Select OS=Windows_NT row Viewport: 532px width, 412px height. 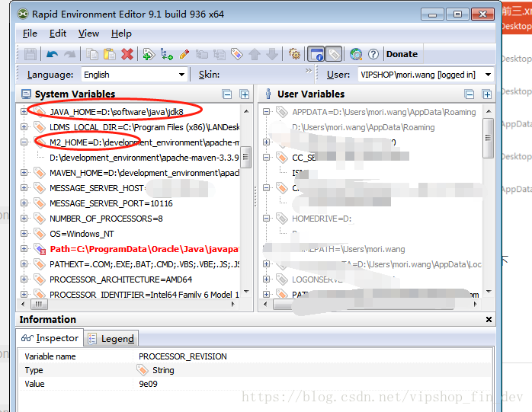(82, 234)
